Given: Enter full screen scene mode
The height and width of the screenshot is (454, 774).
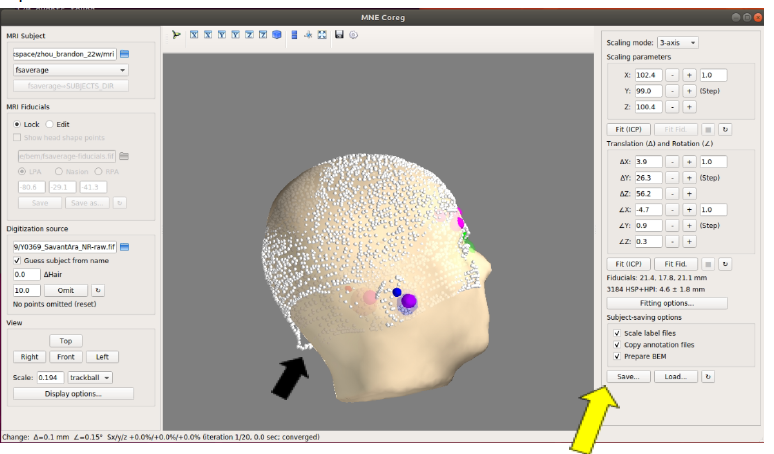Looking at the screenshot, I should point(322,35).
